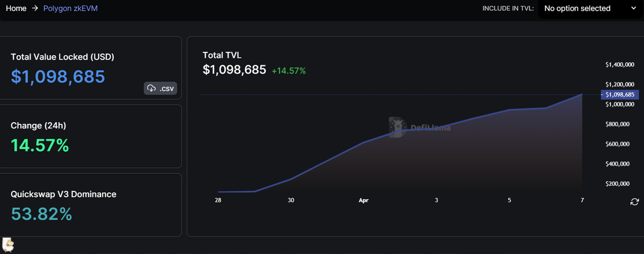Click the Apr date label on the x-axis
Viewport: 644px width, 254px height.
(x=363, y=200)
